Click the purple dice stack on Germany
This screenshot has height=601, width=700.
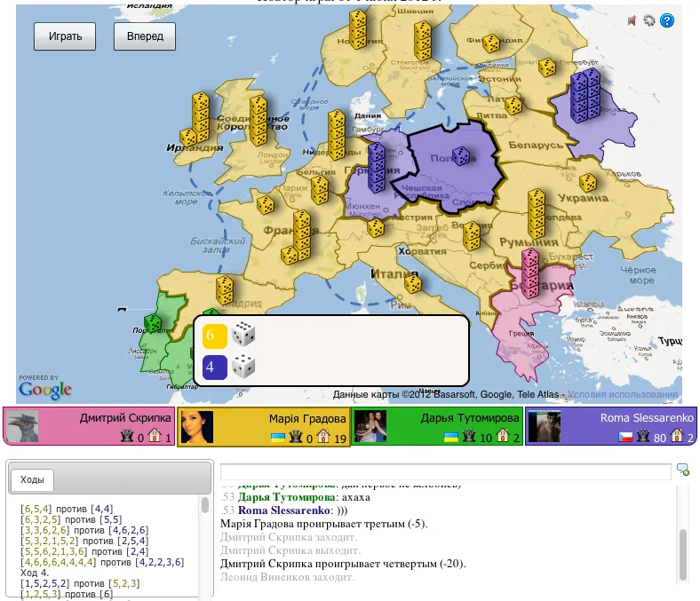[376, 167]
